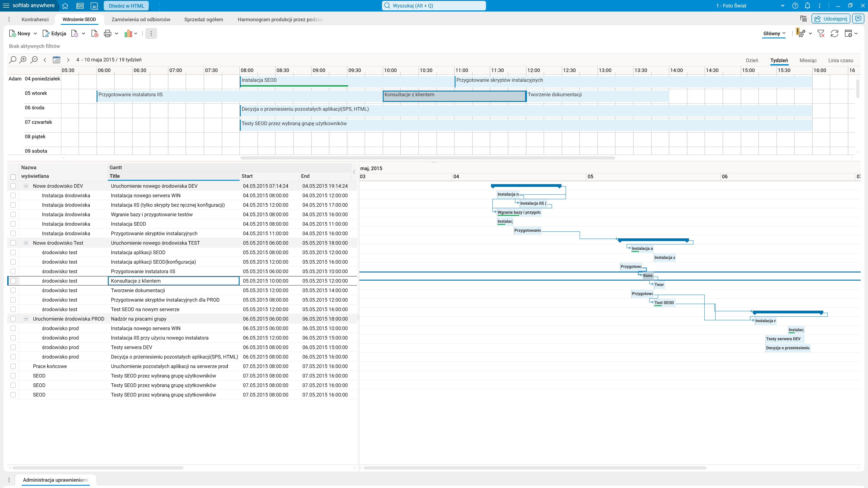Open the Główny view dropdown

[774, 33]
